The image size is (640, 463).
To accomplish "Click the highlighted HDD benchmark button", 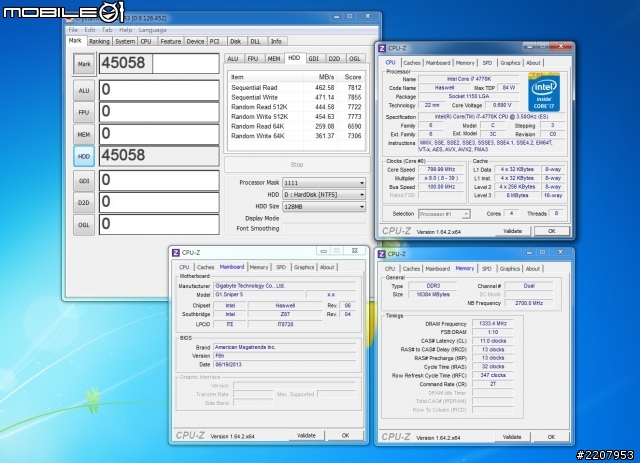I will (84, 156).
